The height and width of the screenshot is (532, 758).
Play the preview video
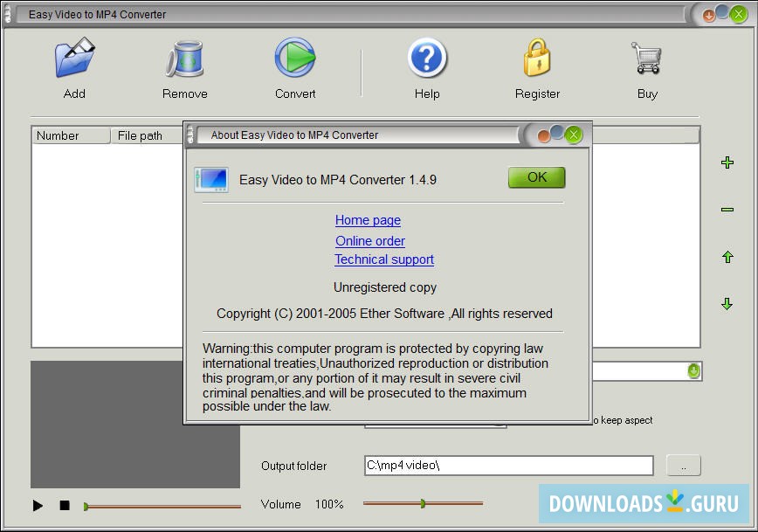38,506
